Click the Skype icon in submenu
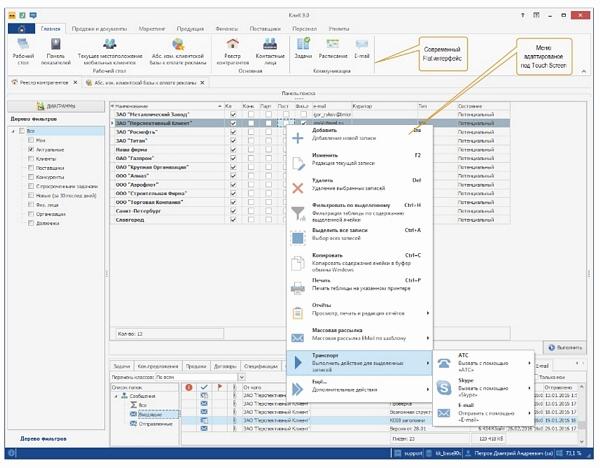The width and height of the screenshot is (600, 468). click(x=443, y=388)
